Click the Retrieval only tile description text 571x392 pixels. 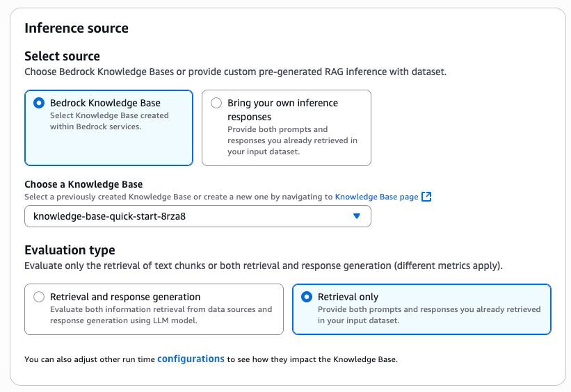coord(429,315)
